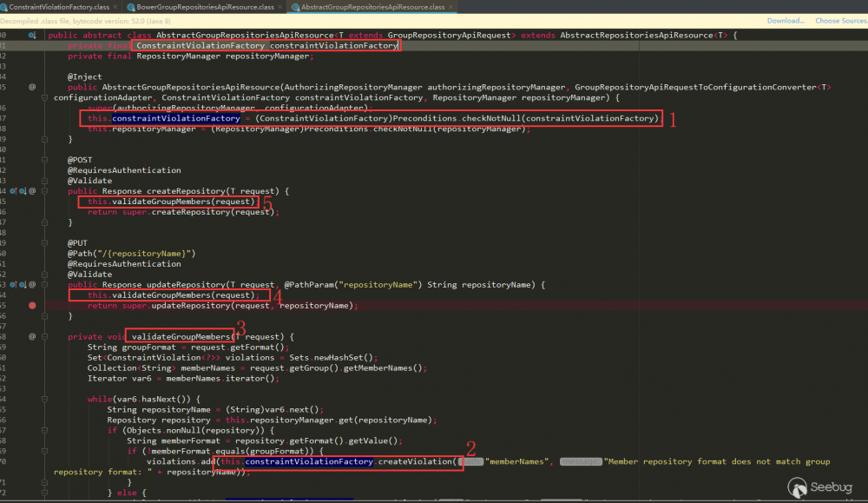Viewport: 868px width, 503px height.
Task: Click @PathParam("repositoryName") annotation
Action: coord(353,285)
